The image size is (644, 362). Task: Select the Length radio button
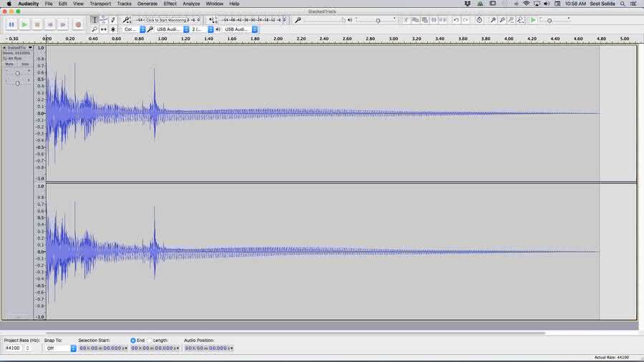point(150,341)
